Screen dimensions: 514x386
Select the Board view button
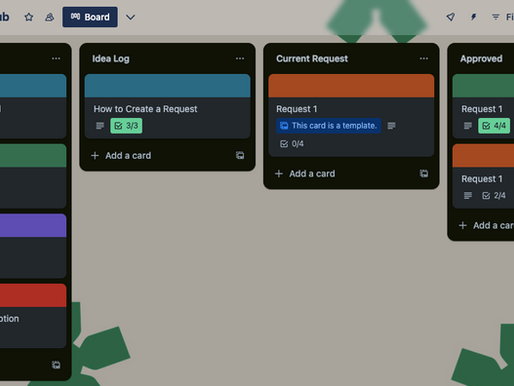[90, 17]
